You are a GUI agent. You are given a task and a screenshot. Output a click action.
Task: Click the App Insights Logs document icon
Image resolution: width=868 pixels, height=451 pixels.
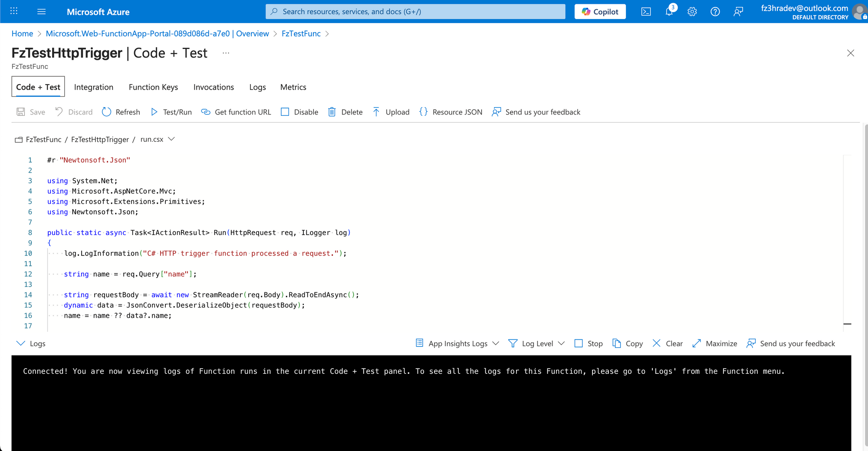(x=419, y=343)
